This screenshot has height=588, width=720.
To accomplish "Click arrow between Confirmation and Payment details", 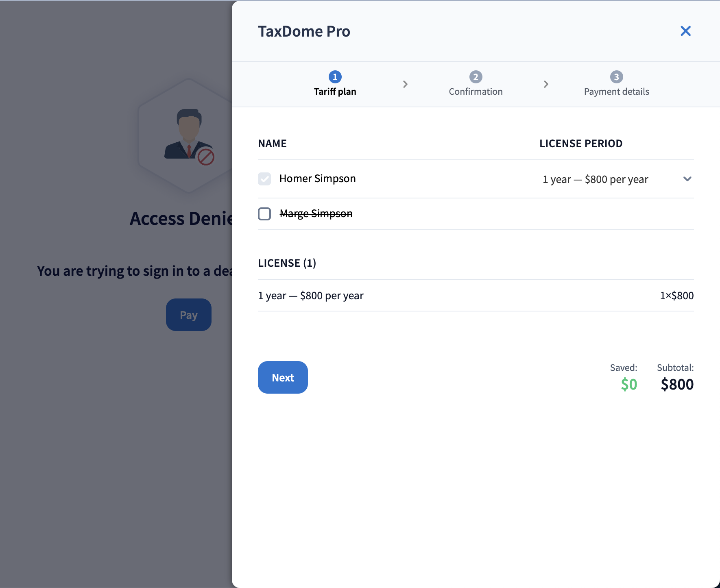I will point(546,84).
